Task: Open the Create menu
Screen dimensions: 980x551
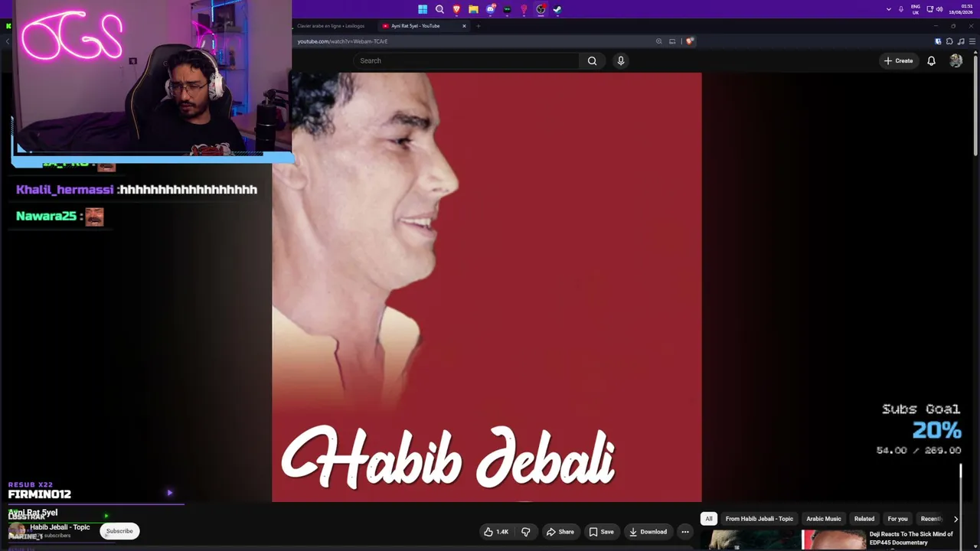Action: point(898,60)
